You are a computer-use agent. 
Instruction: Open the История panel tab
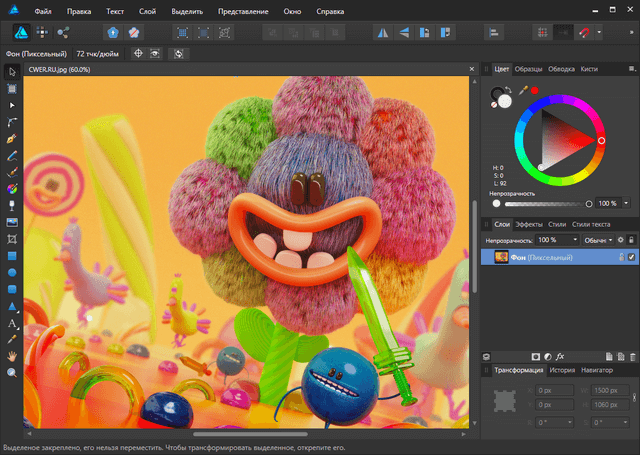pos(562,370)
